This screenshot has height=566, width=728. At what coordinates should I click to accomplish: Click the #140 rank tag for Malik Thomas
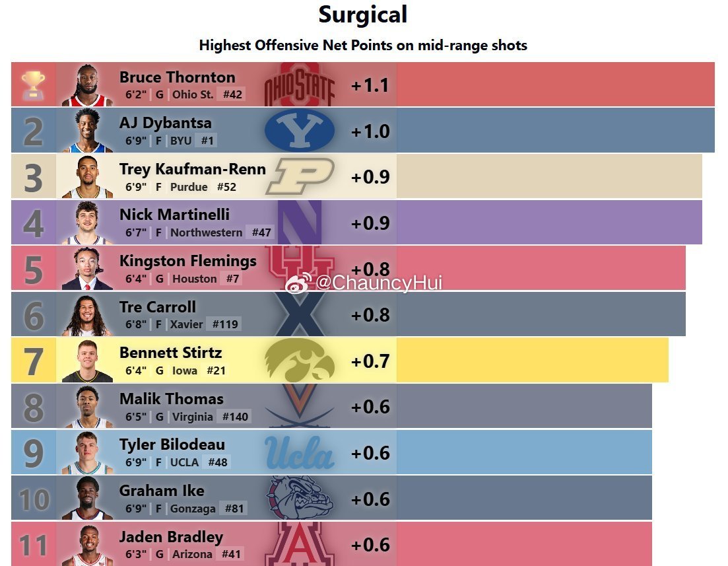236,416
